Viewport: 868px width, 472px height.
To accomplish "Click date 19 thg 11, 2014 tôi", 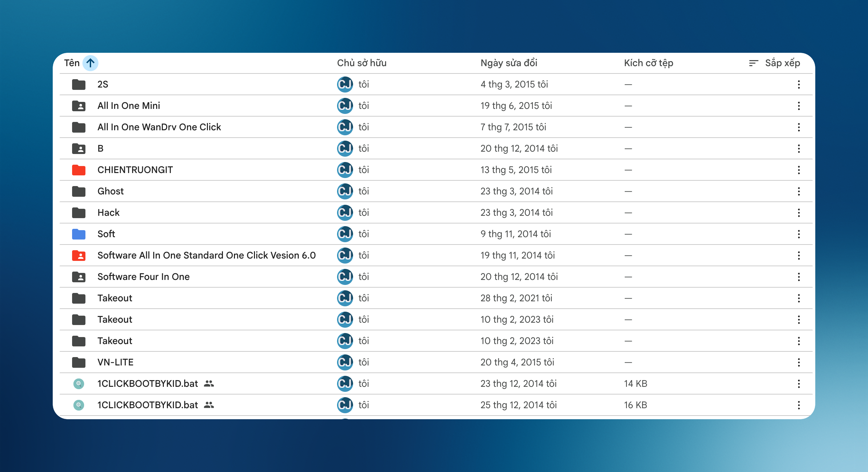I will [x=518, y=256].
